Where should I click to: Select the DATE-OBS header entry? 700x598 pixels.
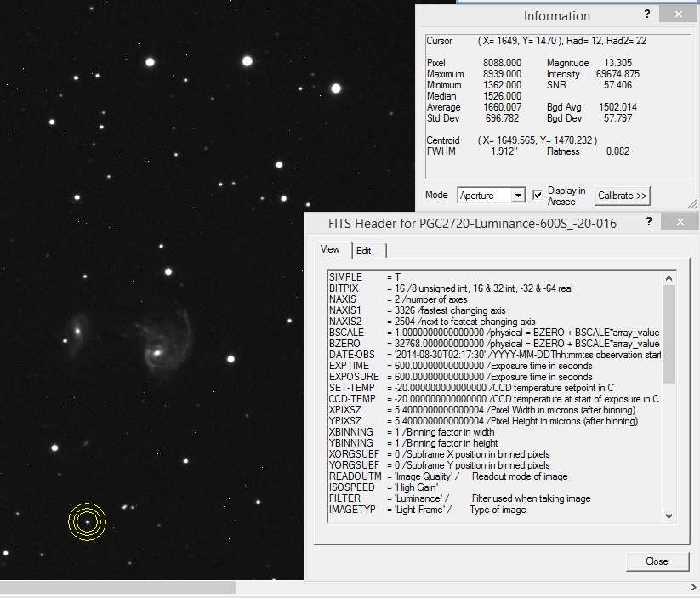coord(425,354)
